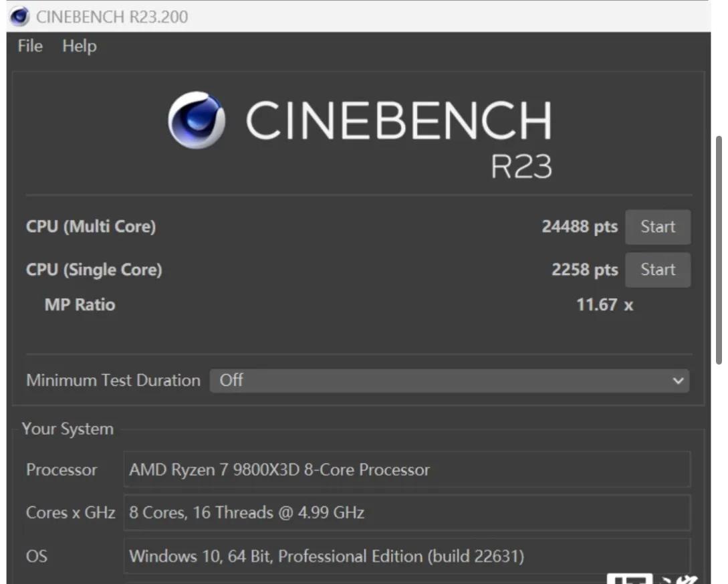Start the CPU Multi Core test
The width and height of the screenshot is (728, 584).
(x=657, y=227)
